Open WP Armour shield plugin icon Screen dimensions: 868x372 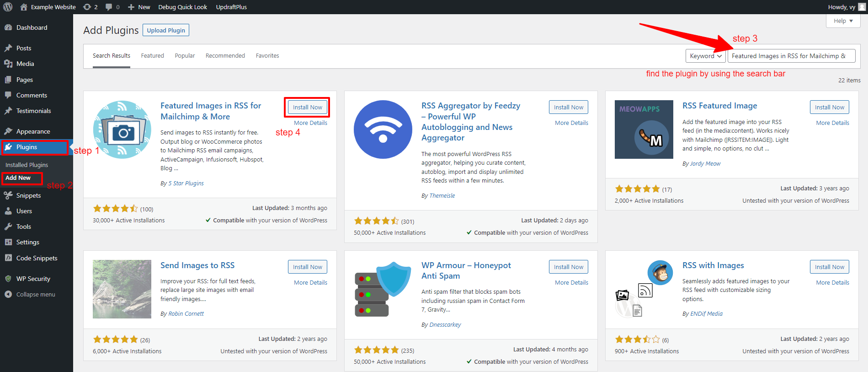(x=383, y=289)
